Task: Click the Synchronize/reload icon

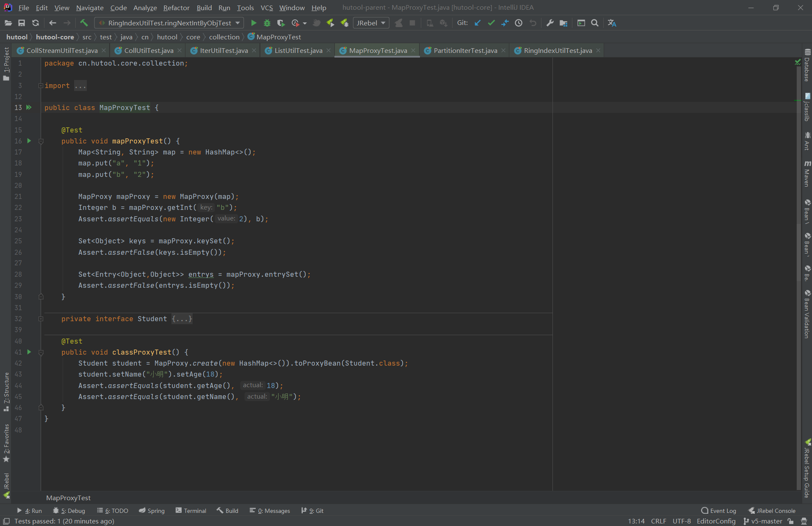Action: [36, 23]
